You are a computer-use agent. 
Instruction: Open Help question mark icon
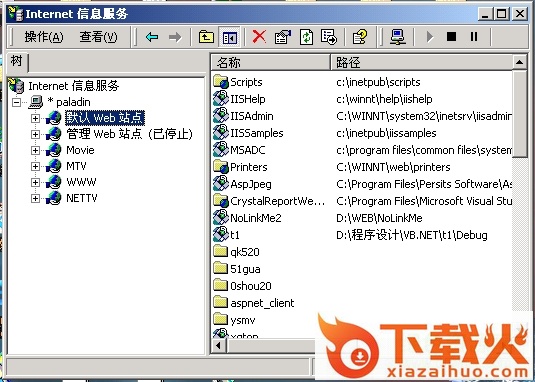360,36
